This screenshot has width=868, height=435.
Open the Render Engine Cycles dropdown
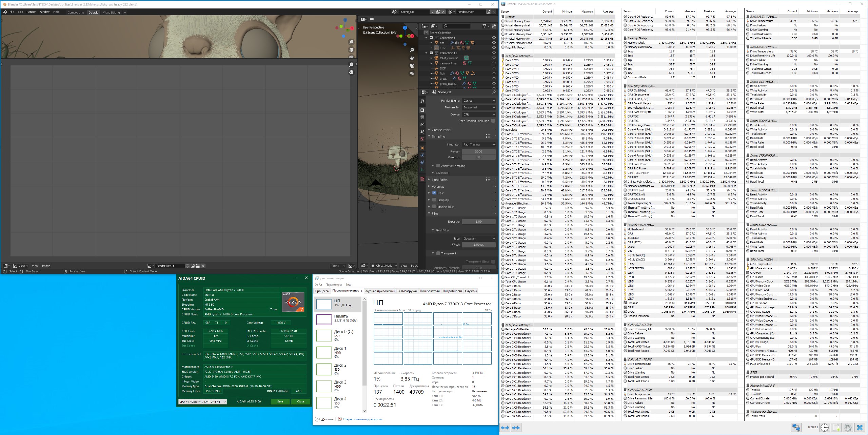pos(479,101)
